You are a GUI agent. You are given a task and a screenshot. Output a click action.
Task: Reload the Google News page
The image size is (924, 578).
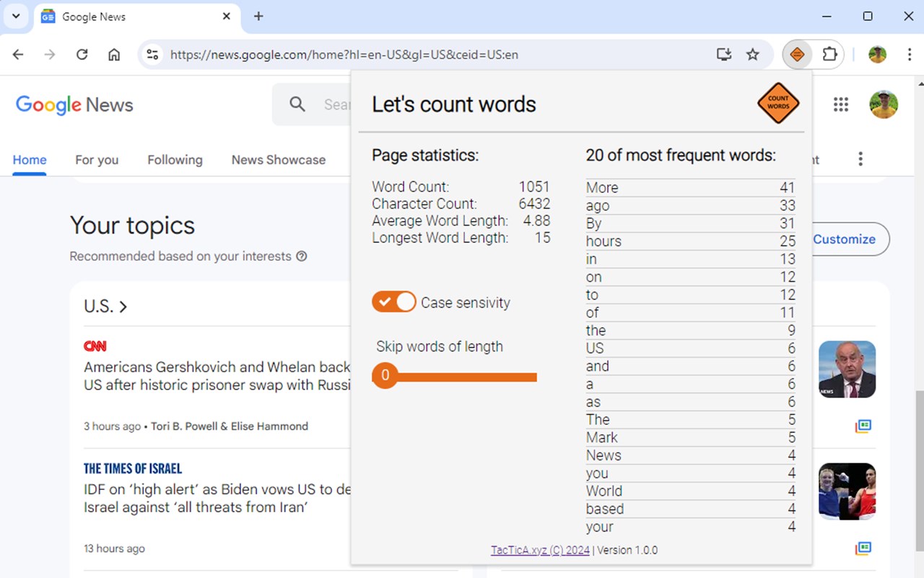[82, 54]
